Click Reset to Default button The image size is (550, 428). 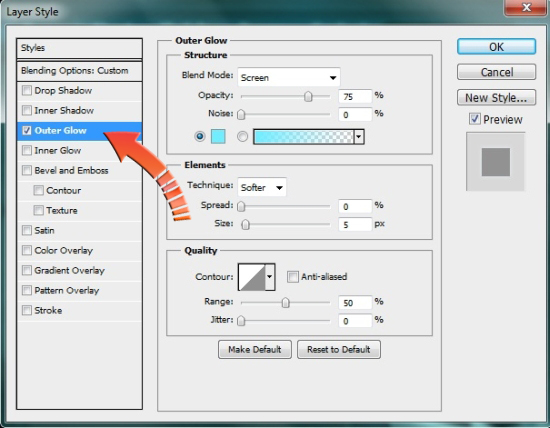[339, 349]
